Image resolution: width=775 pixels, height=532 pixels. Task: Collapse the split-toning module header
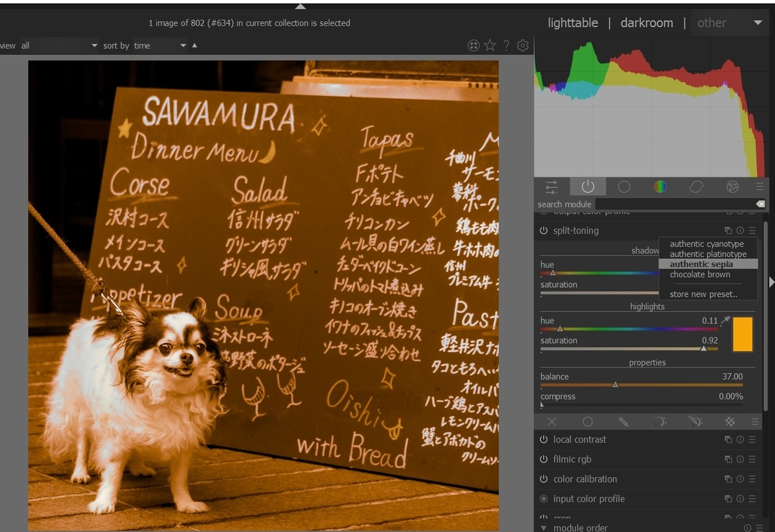pos(576,230)
